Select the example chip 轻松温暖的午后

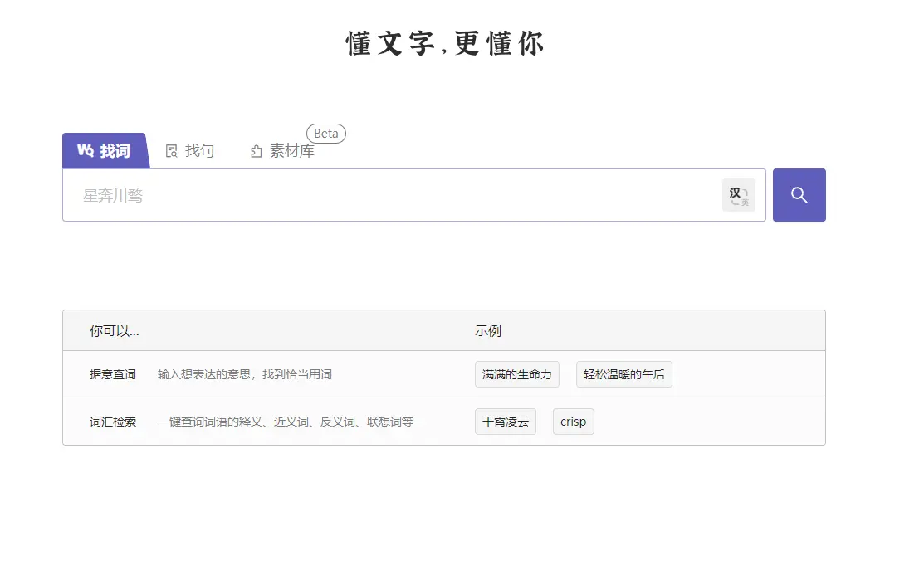[624, 374]
